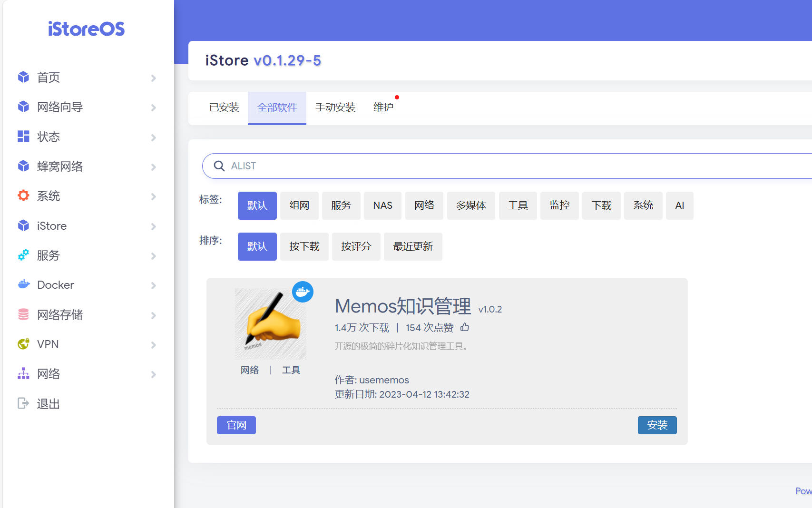This screenshot has width=812, height=508.
Task: Open the 手动安装 tab
Action: 335,107
